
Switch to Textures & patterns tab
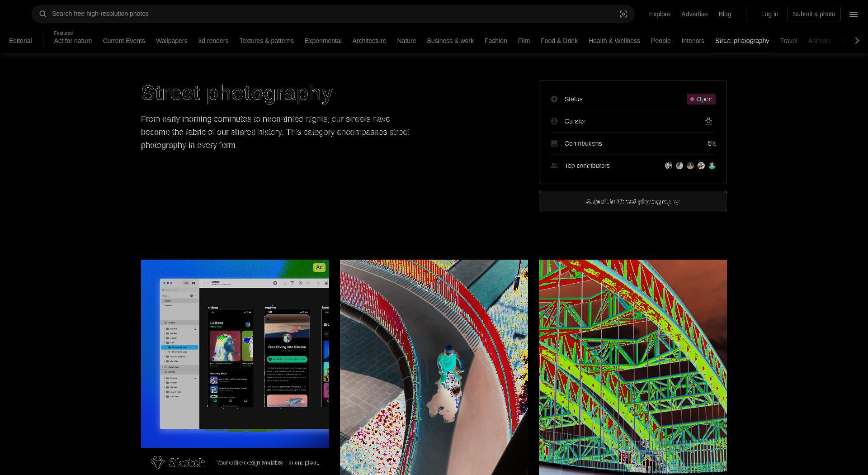(x=266, y=41)
